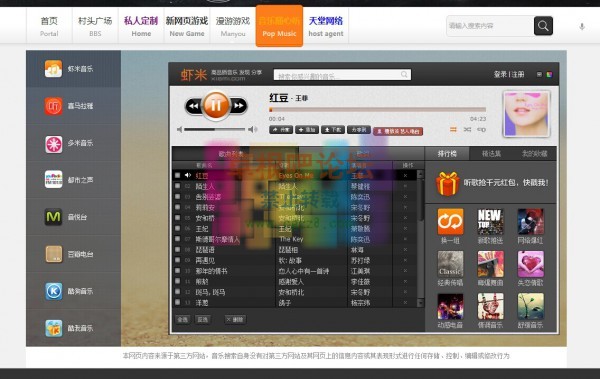
Task: Open the 酷我音乐 sidebar icon
Action: [53, 328]
